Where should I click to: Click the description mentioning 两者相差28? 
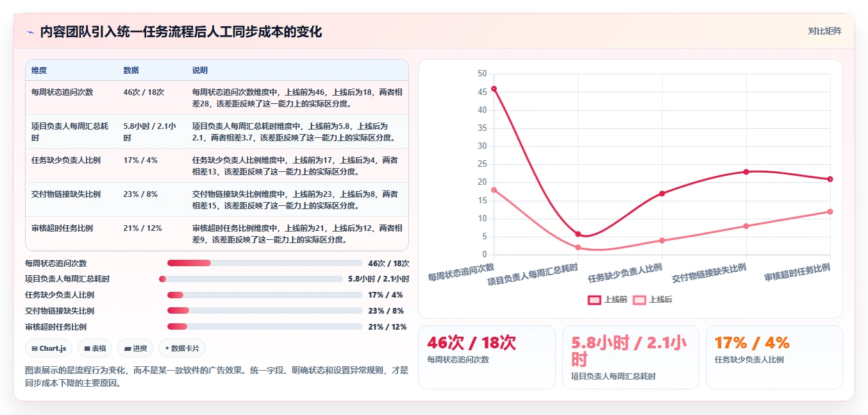[x=297, y=98]
